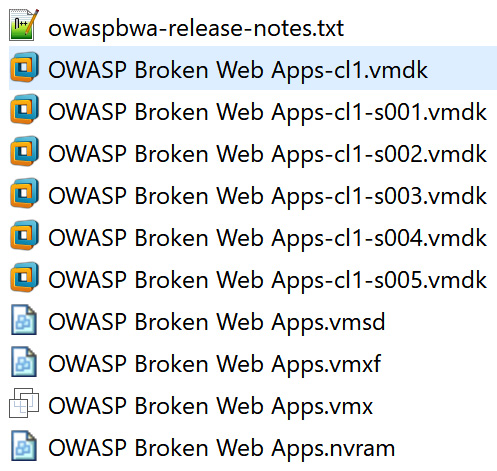Click the file icon of OWASP Broken Web Apps.vmsd
This screenshot has height=471, width=497.
point(24,320)
